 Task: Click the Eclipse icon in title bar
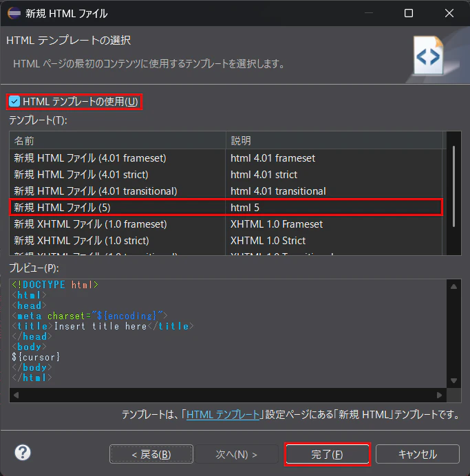14,13
